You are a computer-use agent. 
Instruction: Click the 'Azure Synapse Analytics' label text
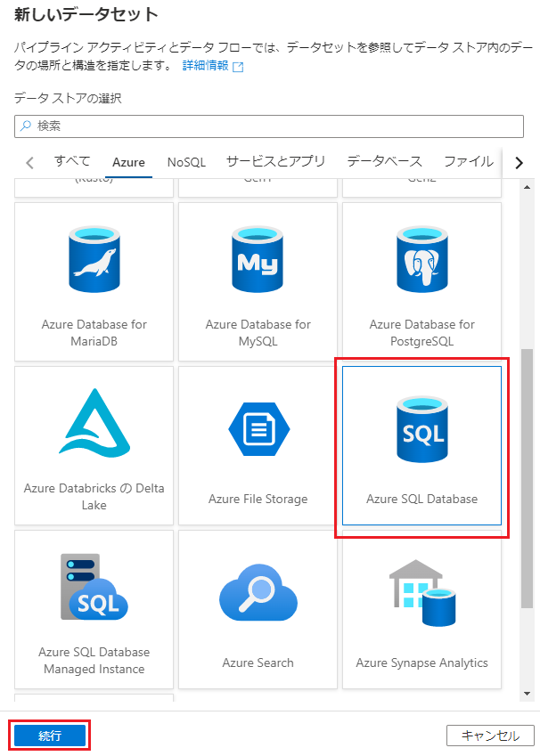click(x=422, y=663)
